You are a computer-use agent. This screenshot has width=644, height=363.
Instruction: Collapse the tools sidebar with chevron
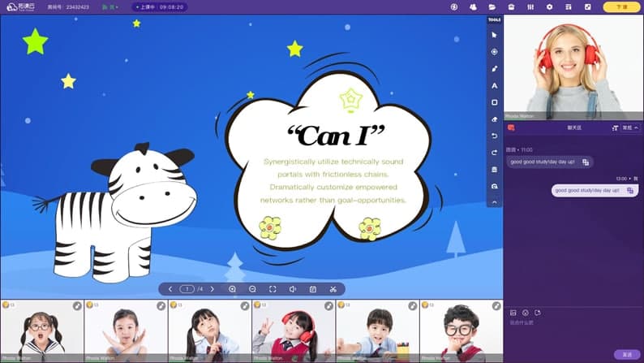494,202
